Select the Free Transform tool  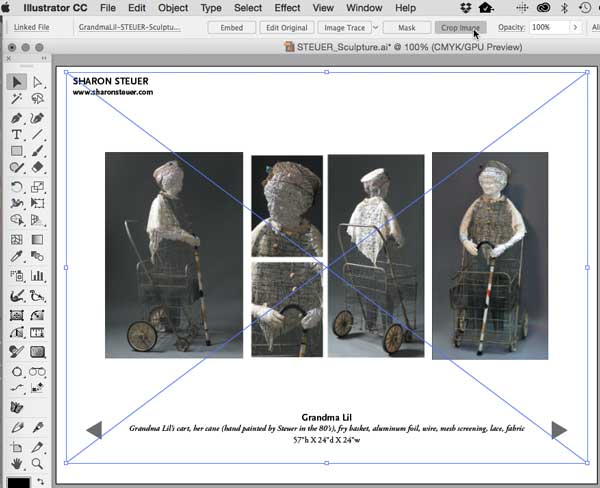click(37, 203)
